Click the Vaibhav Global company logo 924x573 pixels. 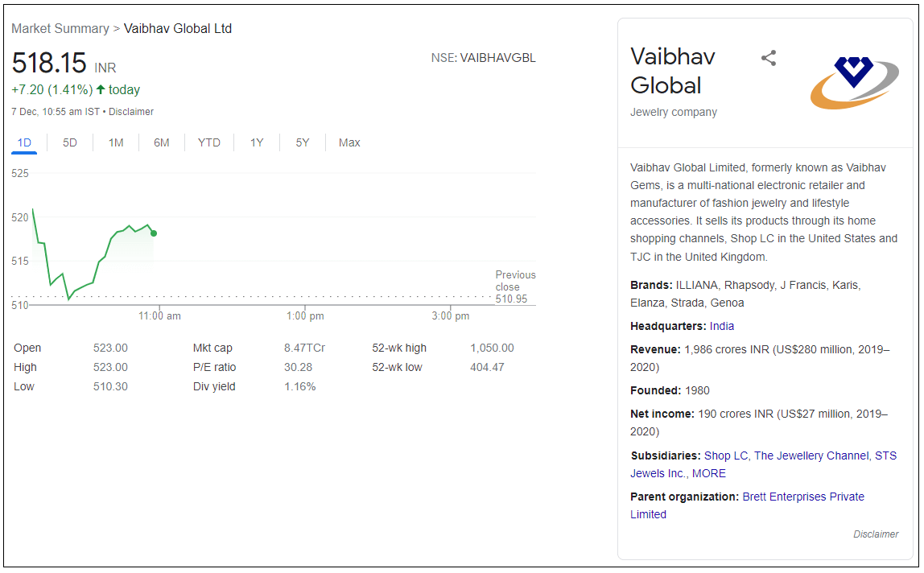(855, 82)
